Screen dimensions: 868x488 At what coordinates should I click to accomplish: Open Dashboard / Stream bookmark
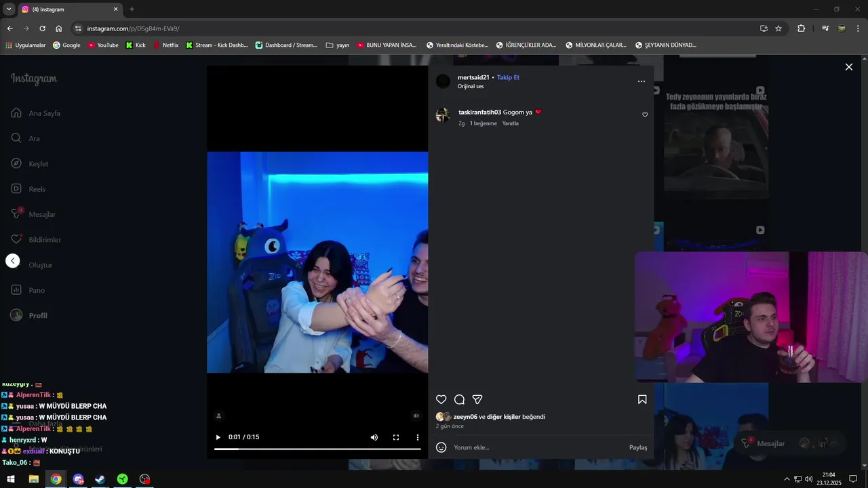click(x=286, y=45)
